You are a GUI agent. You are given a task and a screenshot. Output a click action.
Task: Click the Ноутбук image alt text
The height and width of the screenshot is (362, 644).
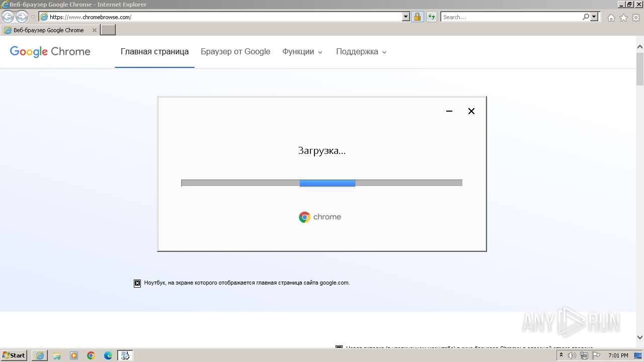click(247, 283)
